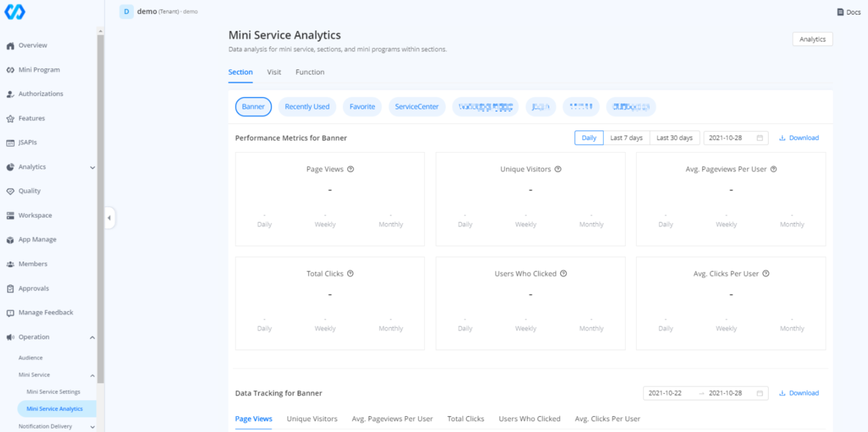Click the Overview home icon in sidebar
The width and height of the screenshot is (868, 432).
point(10,46)
